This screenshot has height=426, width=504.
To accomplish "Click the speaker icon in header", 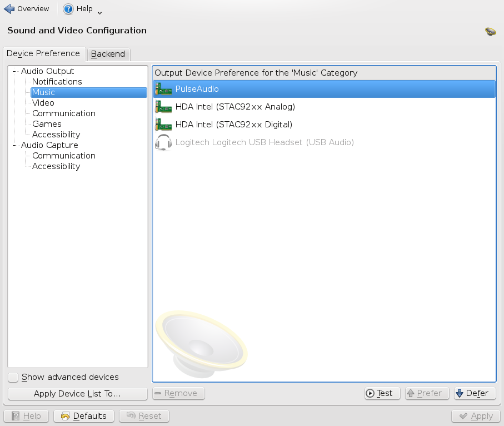I will pyautogui.click(x=490, y=32).
